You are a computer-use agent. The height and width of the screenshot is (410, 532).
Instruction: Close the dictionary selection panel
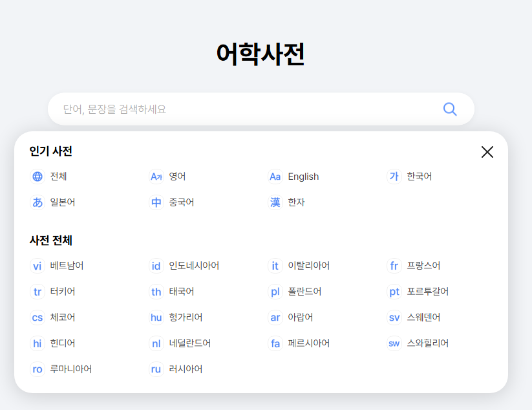487,152
